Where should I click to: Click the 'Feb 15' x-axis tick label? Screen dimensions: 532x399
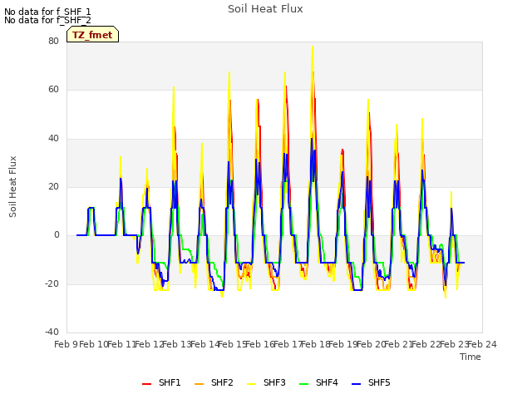233,344
